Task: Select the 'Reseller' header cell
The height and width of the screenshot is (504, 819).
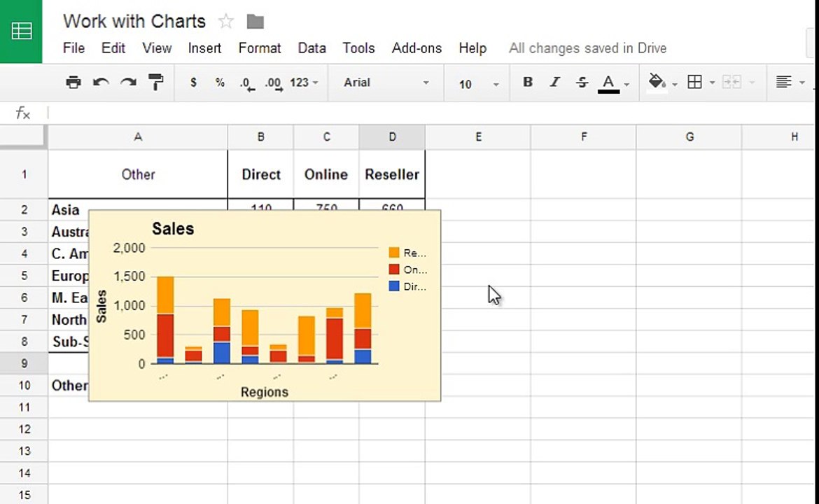Action: [x=392, y=174]
